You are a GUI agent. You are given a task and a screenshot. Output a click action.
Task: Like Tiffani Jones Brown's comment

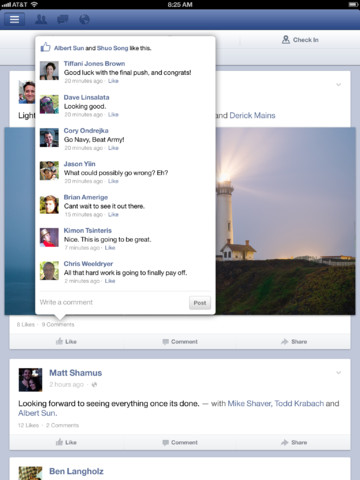tap(113, 81)
